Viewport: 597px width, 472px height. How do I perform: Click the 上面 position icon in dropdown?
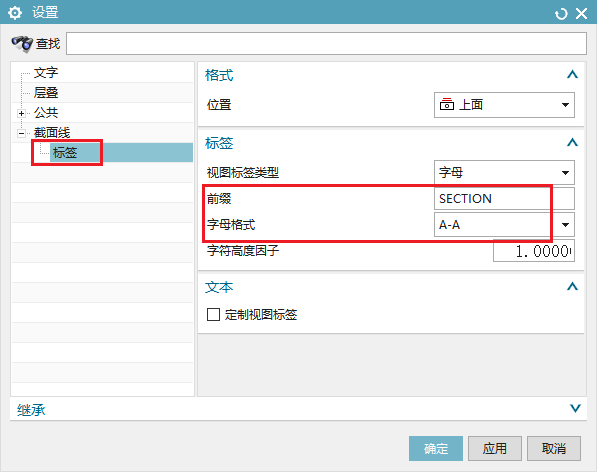(x=447, y=104)
